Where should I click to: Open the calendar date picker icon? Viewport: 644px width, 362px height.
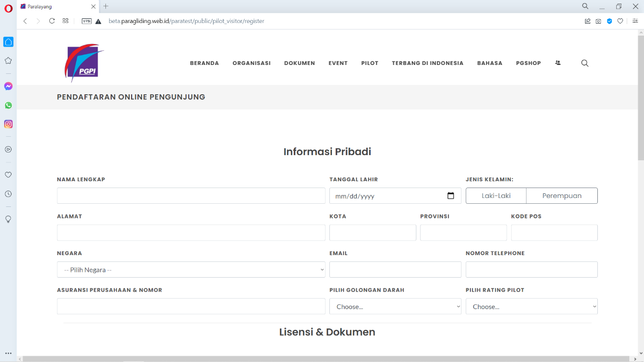[x=450, y=196]
